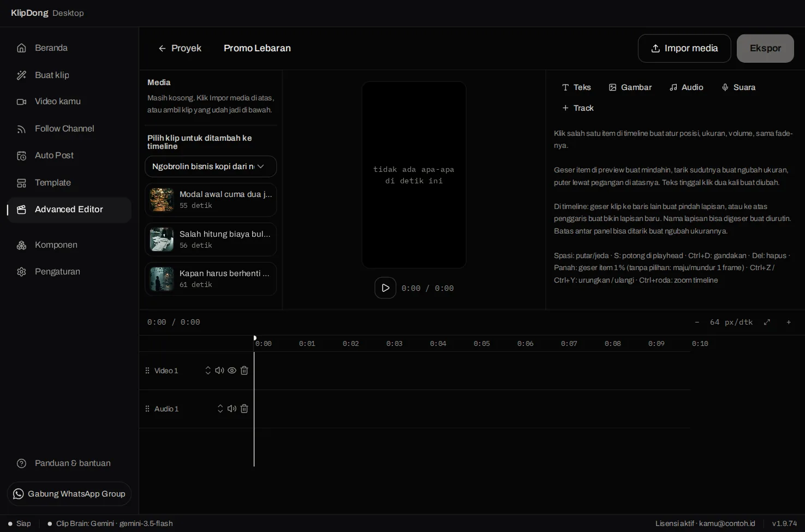Go to Video kamu section
This screenshot has width=805, height=532.
coord(69,101)
